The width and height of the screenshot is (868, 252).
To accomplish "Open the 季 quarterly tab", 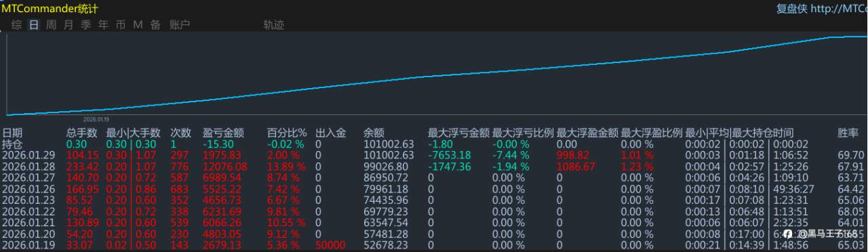I will click(x=86, y=25).
